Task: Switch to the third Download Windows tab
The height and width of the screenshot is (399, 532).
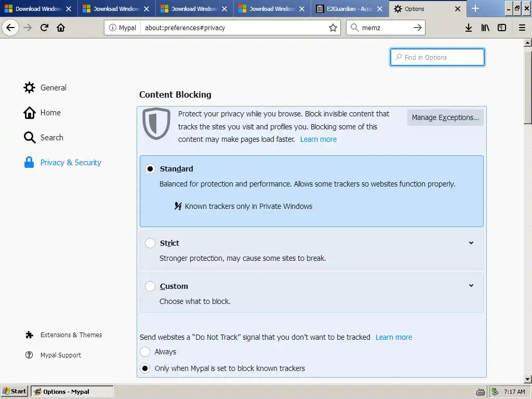Action: pos(194,9)
